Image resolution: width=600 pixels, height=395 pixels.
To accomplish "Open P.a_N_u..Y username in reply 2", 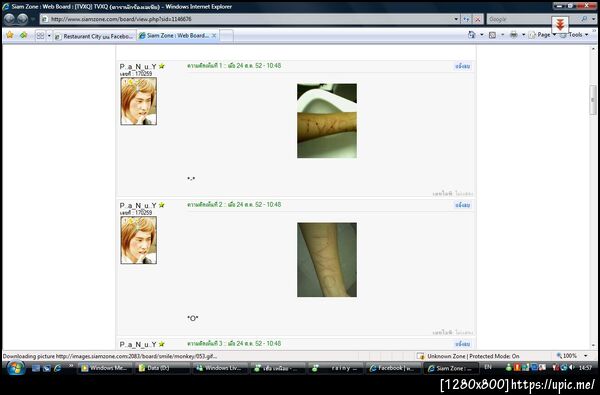I will [x=138, y=205].
